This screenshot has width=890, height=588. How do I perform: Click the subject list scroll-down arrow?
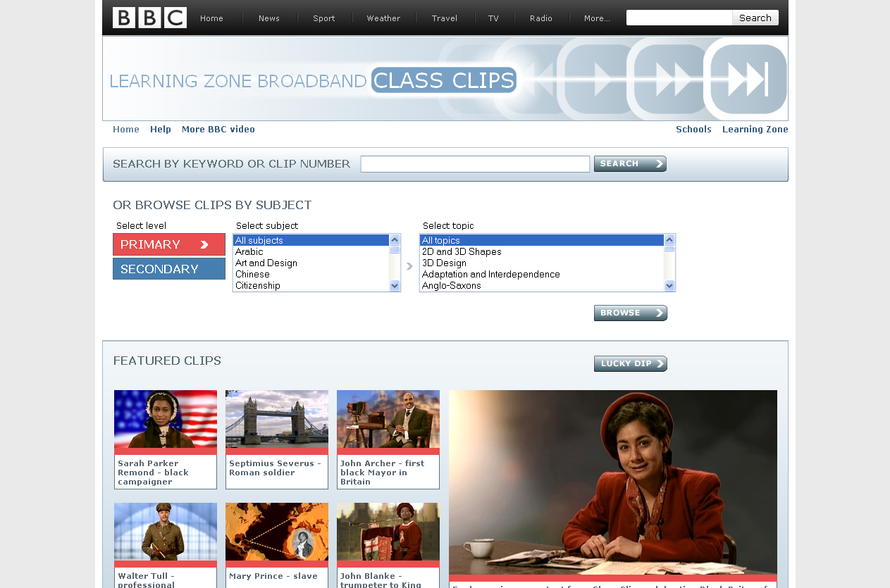click(x=395, y=285)
